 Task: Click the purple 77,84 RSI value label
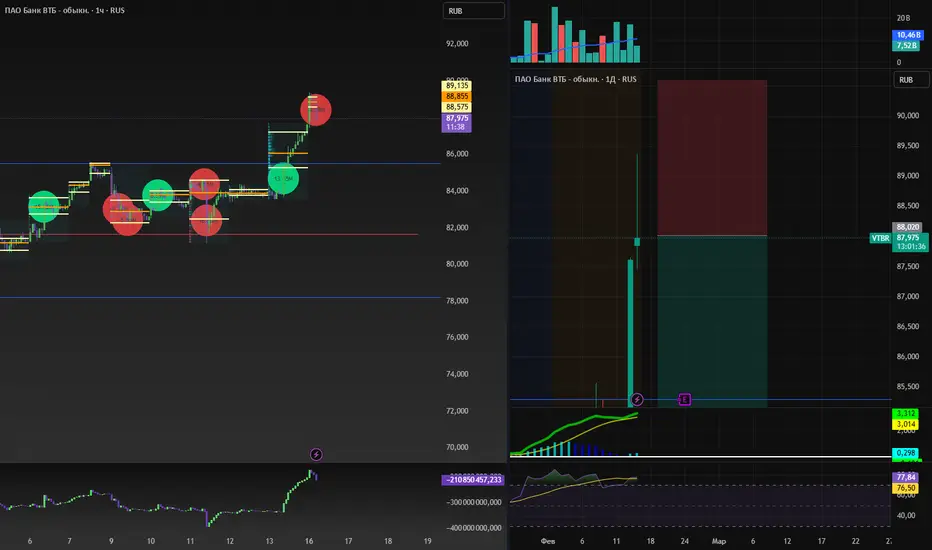point(905,477)
